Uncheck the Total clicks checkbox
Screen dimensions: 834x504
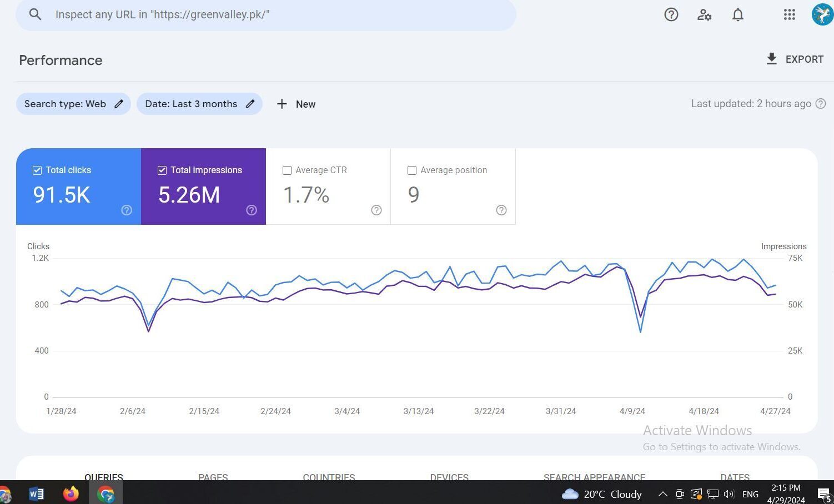37,170
